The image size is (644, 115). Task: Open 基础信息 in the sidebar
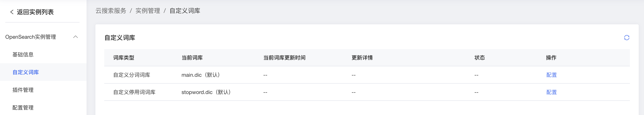(23, 55)
